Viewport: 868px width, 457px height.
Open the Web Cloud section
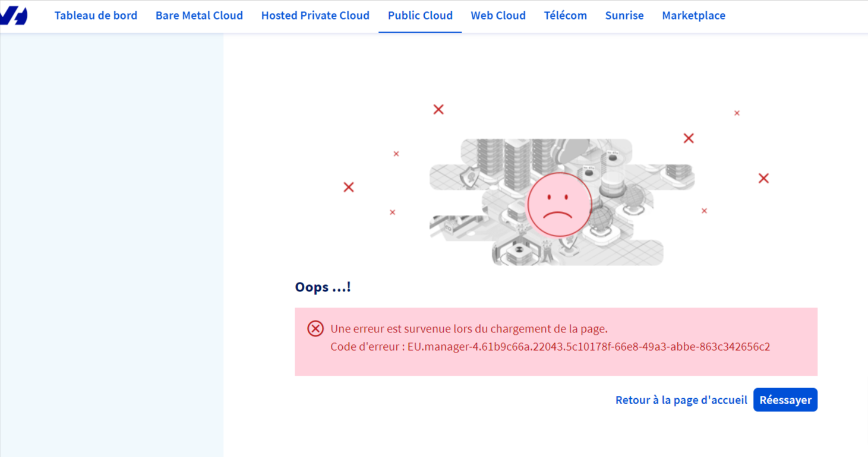[x=498, y=15]
